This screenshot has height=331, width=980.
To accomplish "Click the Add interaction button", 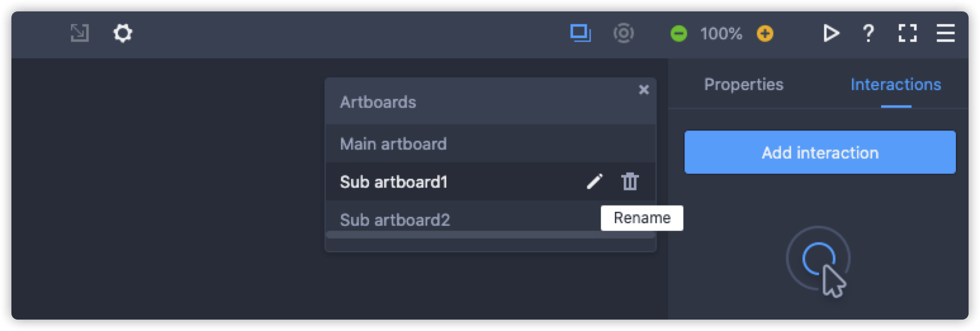I will [820, 152].
